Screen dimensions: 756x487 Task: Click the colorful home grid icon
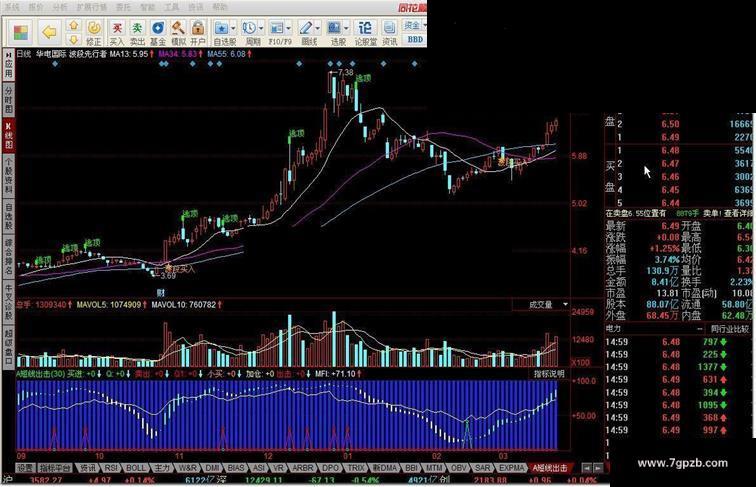coord(21,33)
